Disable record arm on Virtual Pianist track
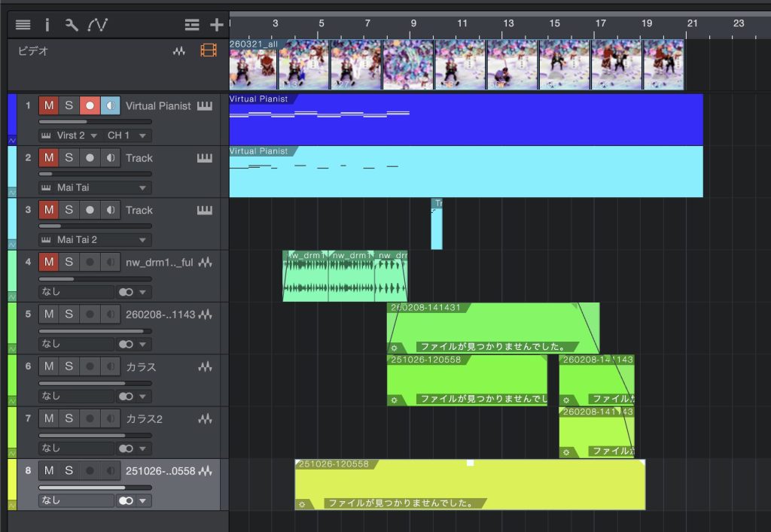Viewport: 771px width, 532px height. [x=90, y=106]
